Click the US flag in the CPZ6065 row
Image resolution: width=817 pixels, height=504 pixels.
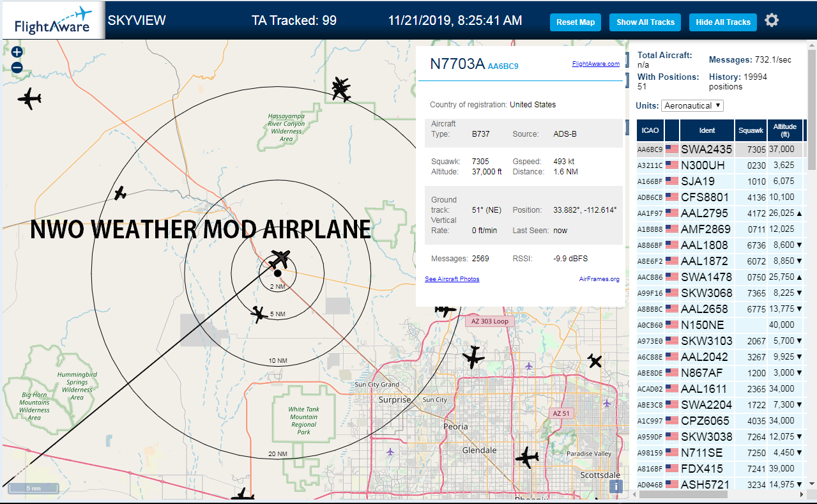[672, 421]
